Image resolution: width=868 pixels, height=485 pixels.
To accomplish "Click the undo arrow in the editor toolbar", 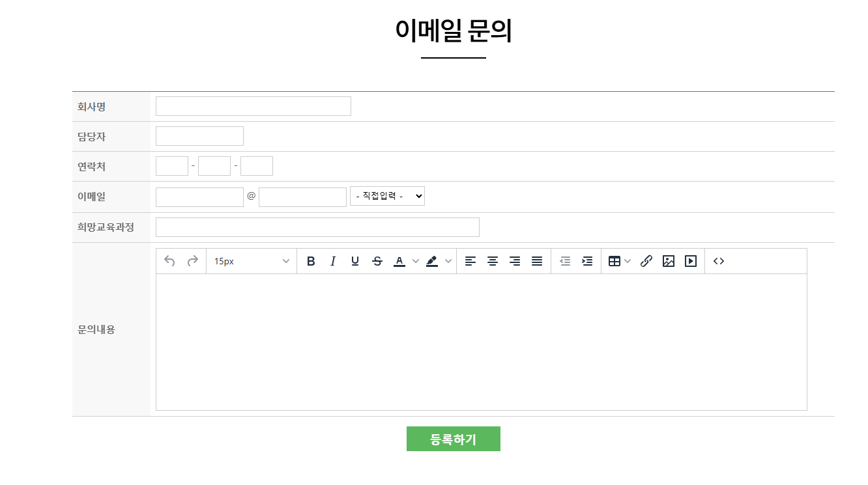I will (x=169, y=261).
